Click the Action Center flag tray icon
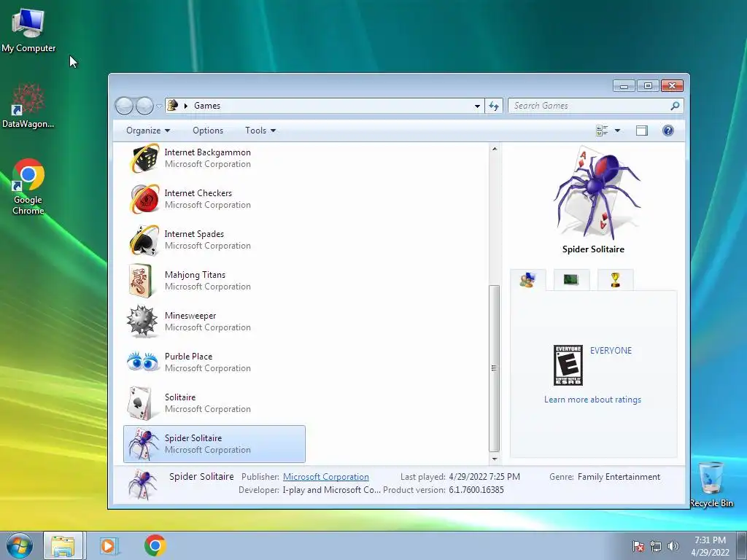The height and width of the screenshot is (560, 747). 638,546
